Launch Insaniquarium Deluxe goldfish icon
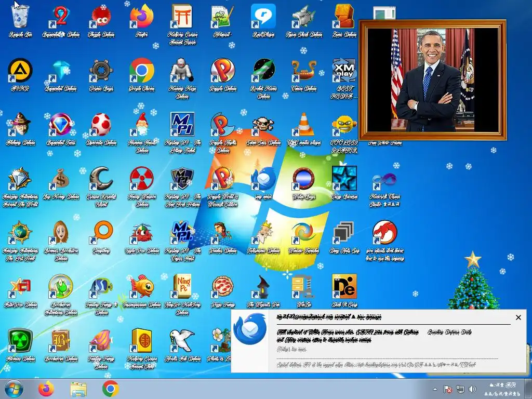Screen dimensions: 532x399 pyautogui.click(x=142, y=286)
